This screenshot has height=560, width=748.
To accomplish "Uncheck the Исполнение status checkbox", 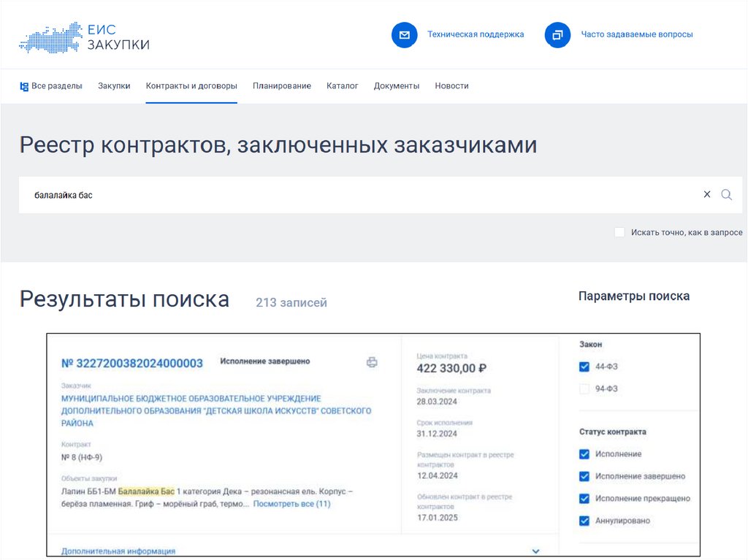I will [x=584, y=453].
